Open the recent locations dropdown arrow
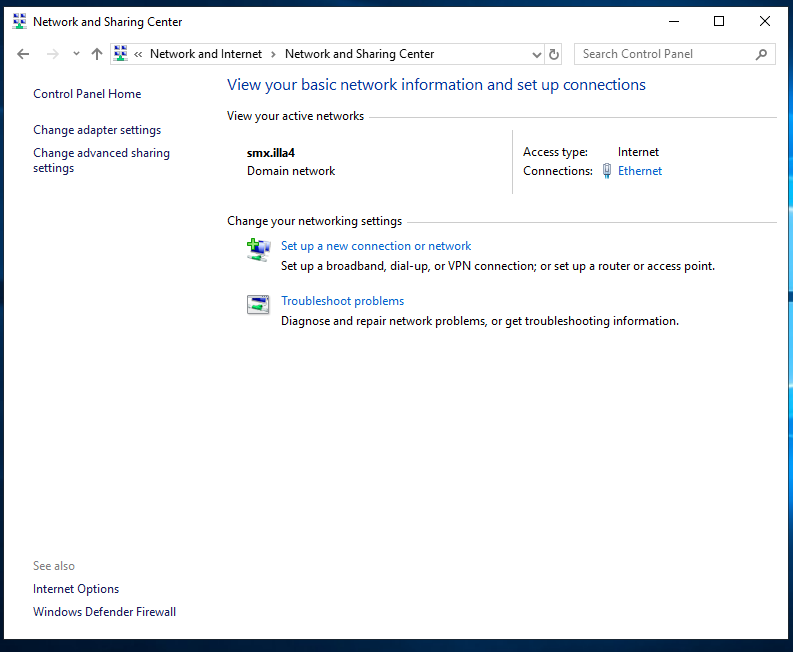793x652 pixels. click(x=76, y=54)
